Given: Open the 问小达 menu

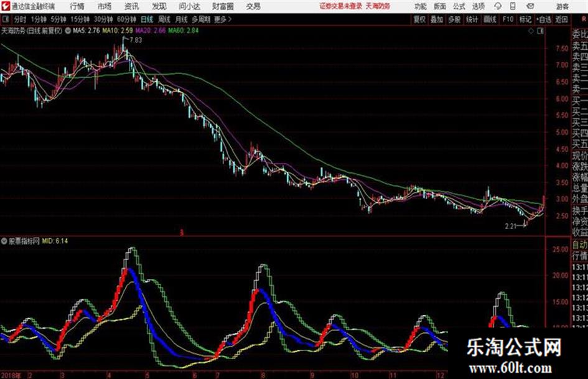Looking at the screenshot, I should [189, 6].
